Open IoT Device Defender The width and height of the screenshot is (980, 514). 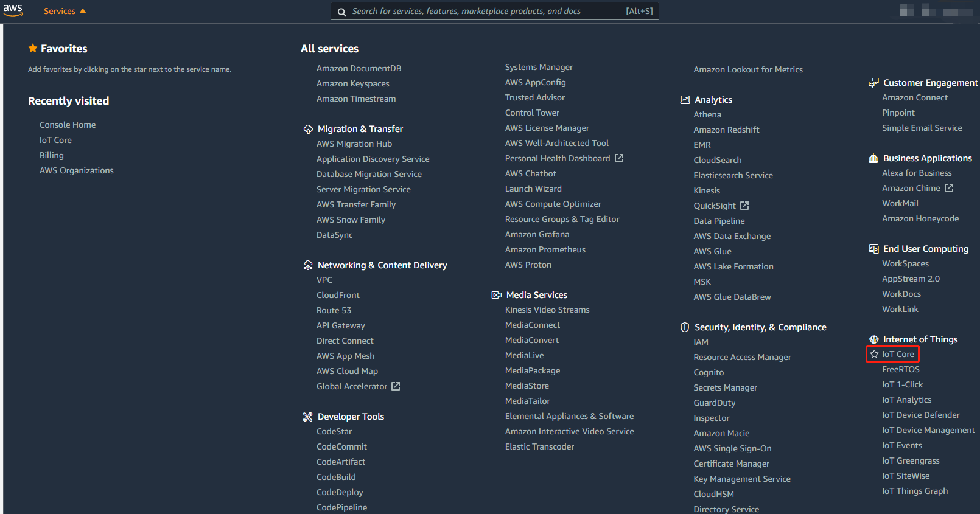tap(921, 415)
